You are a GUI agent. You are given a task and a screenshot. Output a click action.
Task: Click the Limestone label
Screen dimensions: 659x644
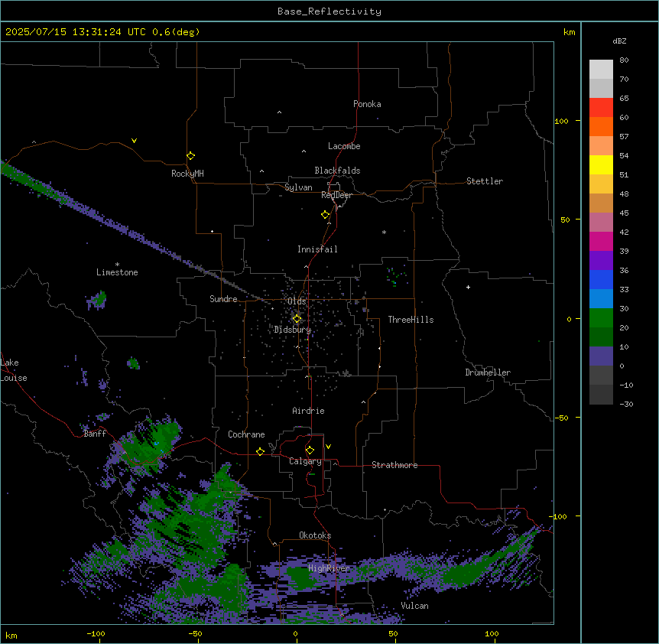pos(117,272)
